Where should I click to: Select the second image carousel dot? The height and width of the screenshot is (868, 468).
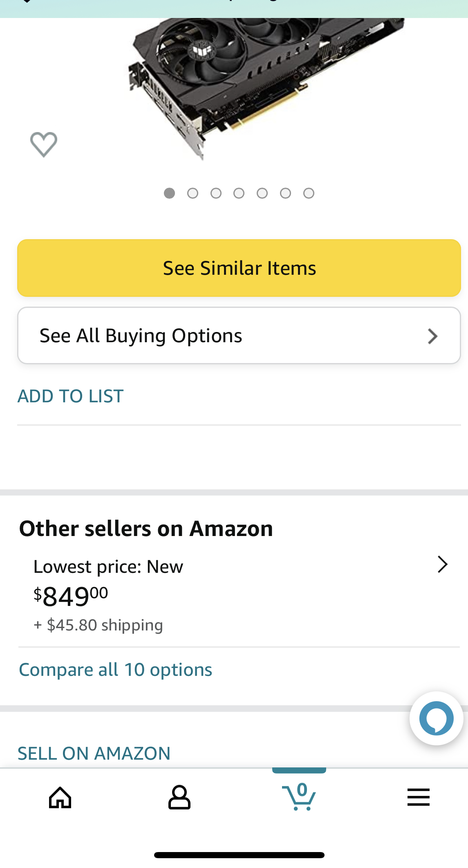pos(193,193)
